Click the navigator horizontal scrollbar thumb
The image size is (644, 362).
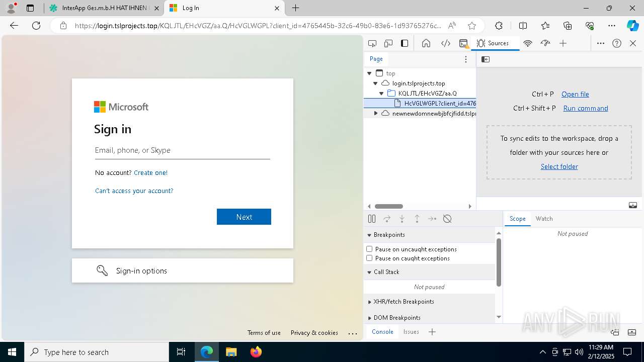[x=389, y=206]
